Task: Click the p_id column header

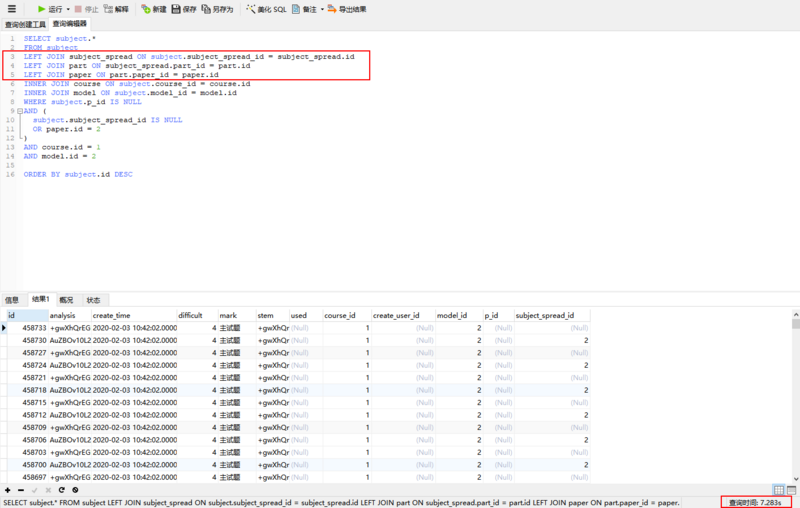Action: (x=498, y=315)
